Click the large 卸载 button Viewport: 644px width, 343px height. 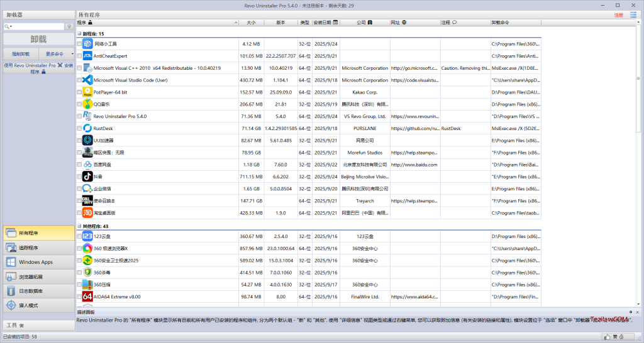[x=38, y=39]
